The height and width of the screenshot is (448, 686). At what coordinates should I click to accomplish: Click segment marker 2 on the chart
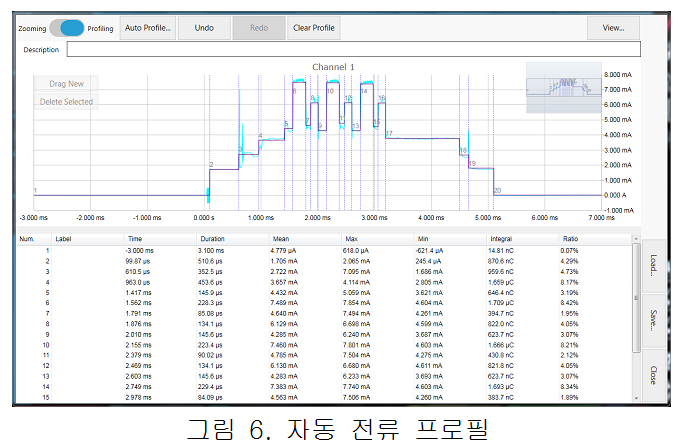pyautogui.click(x=211, y=165)
